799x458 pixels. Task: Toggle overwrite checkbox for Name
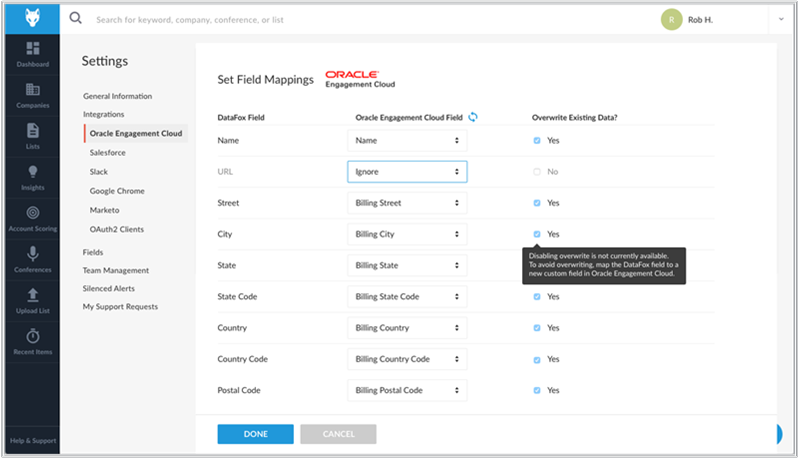[x=537, y=140]
